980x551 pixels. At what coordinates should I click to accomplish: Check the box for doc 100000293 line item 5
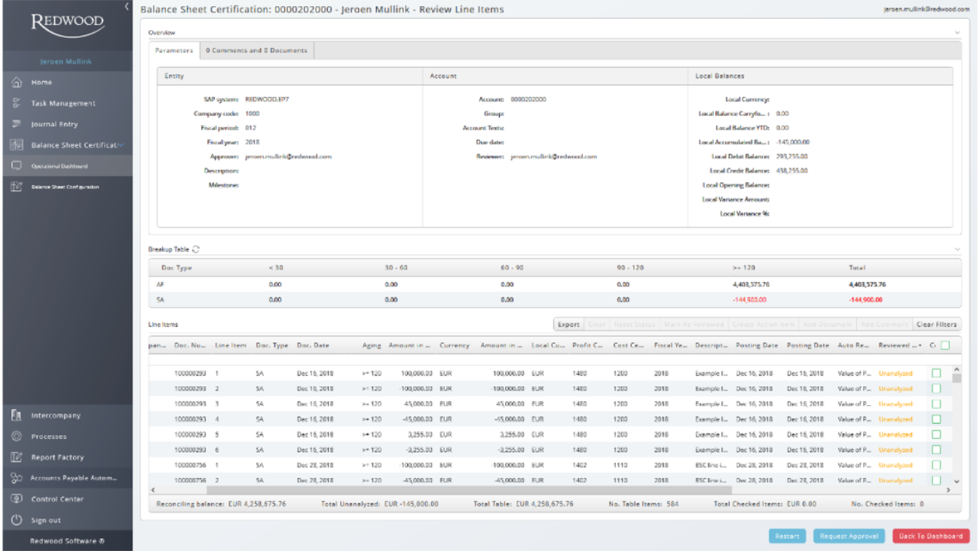pos(936,434)
